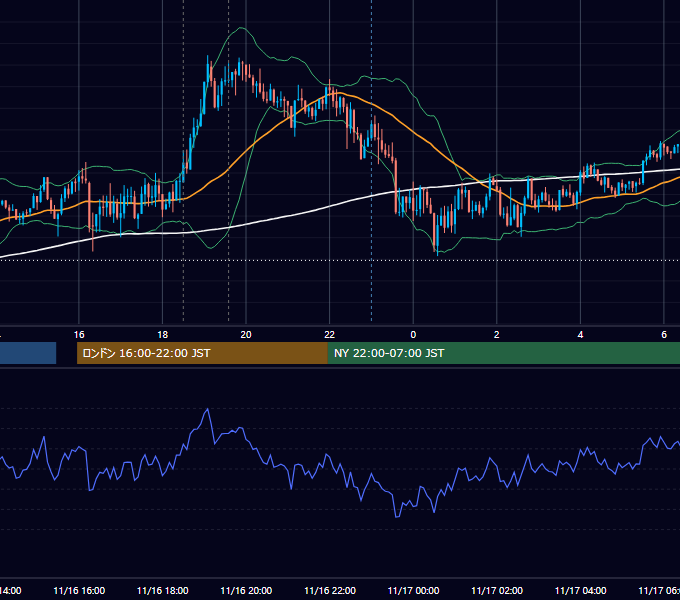Click the NY 22:00-07:00 JST session bar
Screen dimensions: 680x600
pyautogui.click(x=503, y=353)
